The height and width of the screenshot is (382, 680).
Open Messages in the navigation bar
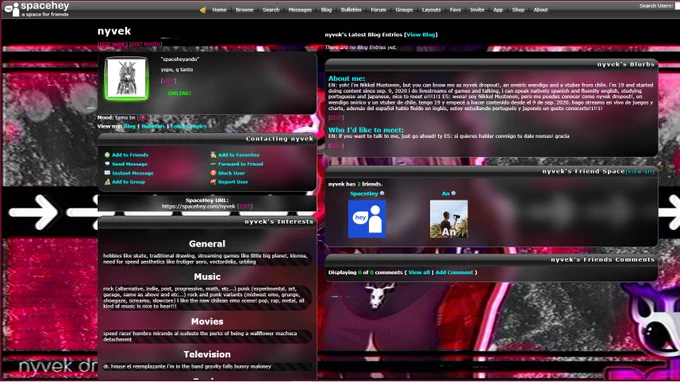300,10
